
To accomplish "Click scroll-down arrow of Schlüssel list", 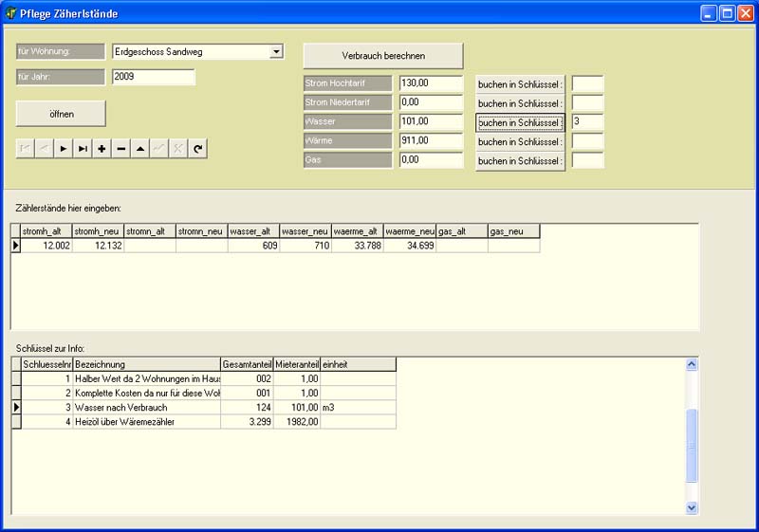I will point(692,508).
